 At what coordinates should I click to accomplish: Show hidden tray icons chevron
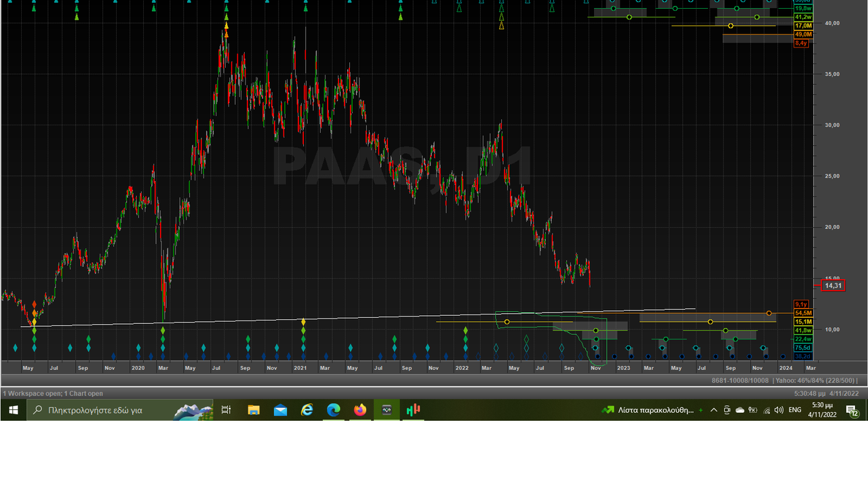pyautogui.click(x=713, y=410)
